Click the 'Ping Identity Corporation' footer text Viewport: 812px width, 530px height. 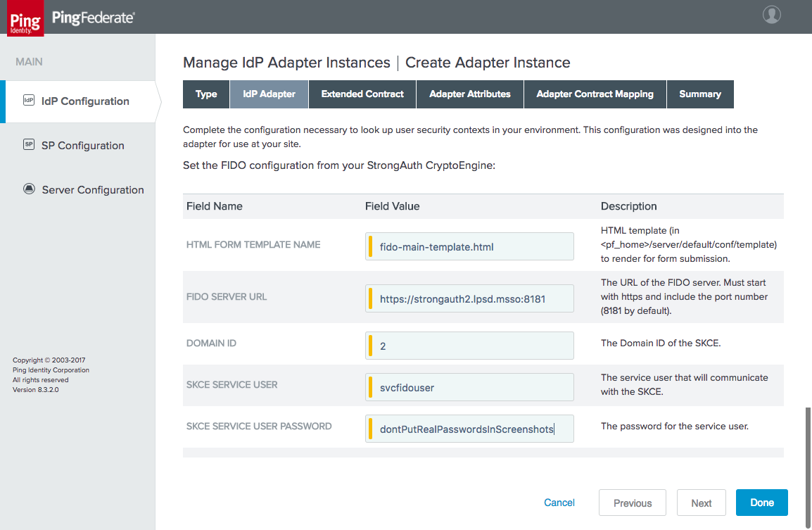coord(51,370)
